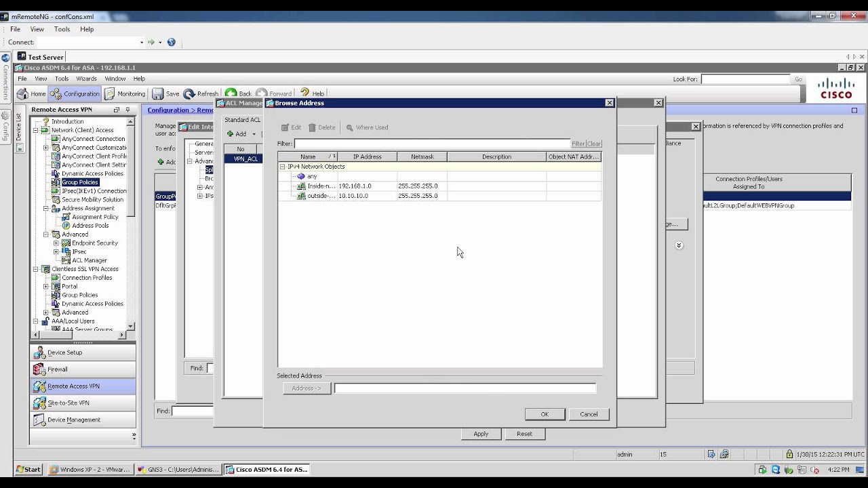Click into the Filter text field
Viewport: 868px width, 488px height.
432,144
